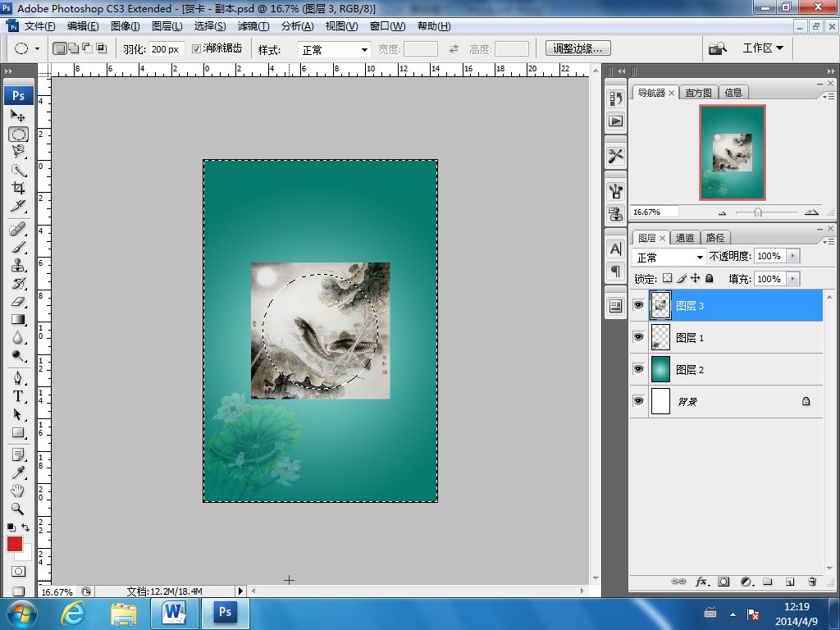Select the Blur tool
Image resolution: width=840 pixels, height=630 pixels.
[x=18, y=337]
